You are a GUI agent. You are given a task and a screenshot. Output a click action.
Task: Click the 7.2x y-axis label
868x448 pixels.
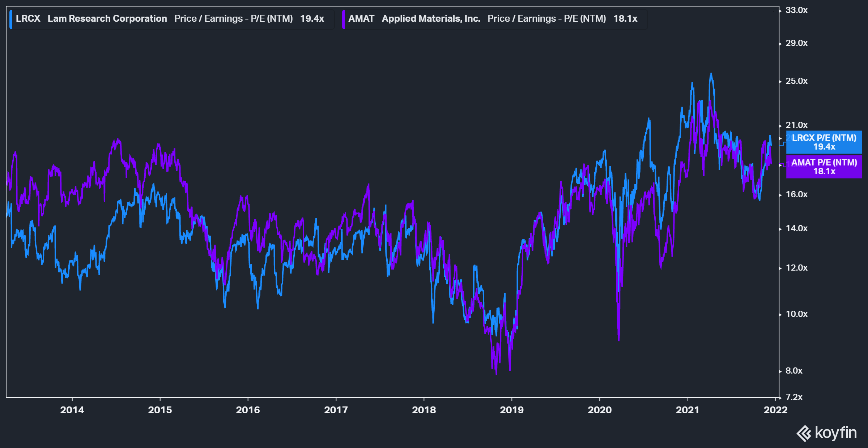click(x=794, y=397)
